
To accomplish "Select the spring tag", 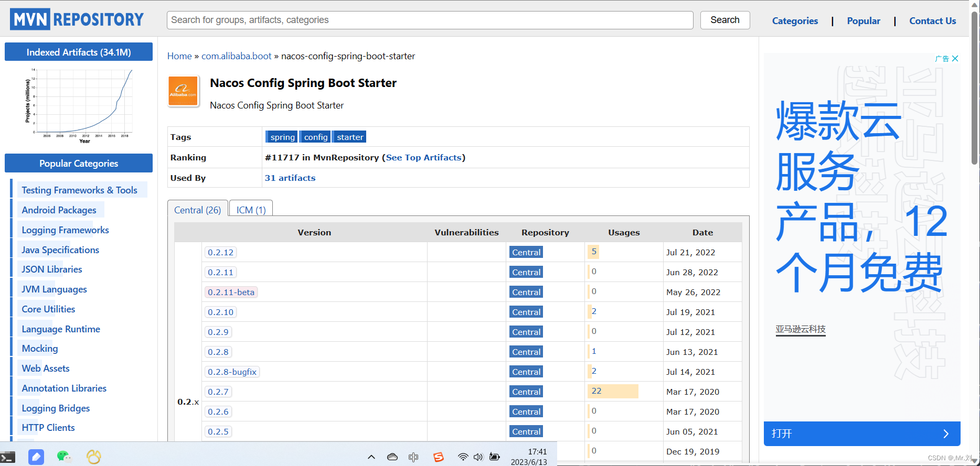I will tap(282, 137).
